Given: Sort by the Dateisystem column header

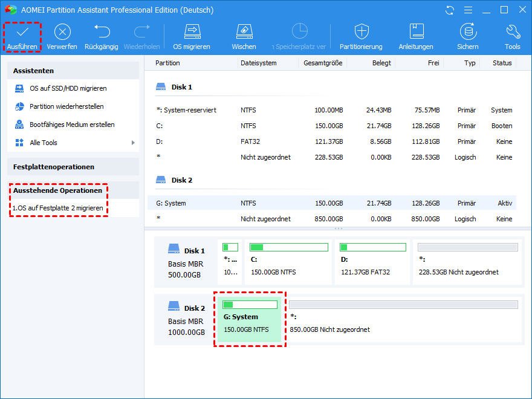Looking at the screenshot, I should 259,63.
